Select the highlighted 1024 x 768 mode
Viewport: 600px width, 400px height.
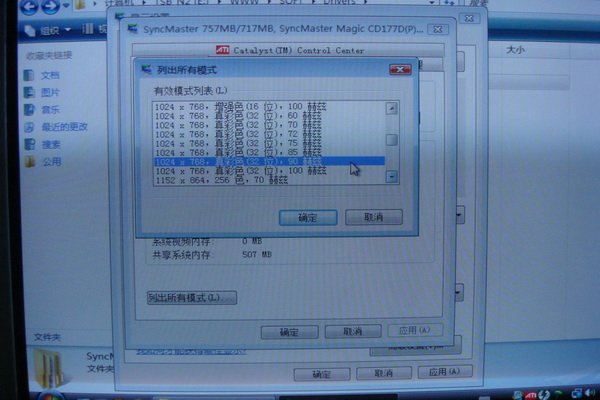point(269,162)
